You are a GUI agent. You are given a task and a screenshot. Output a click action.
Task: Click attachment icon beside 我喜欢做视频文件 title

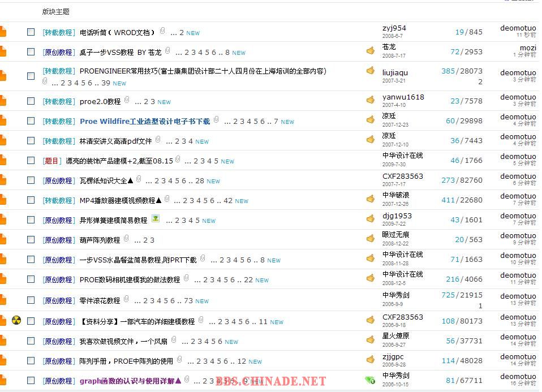tap(174, 340)
